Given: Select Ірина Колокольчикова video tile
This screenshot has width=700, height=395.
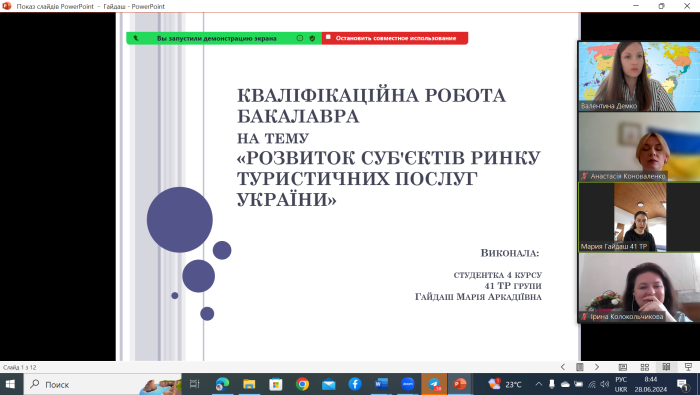Looking at the screenshot, I should click(x=639, y=287).
